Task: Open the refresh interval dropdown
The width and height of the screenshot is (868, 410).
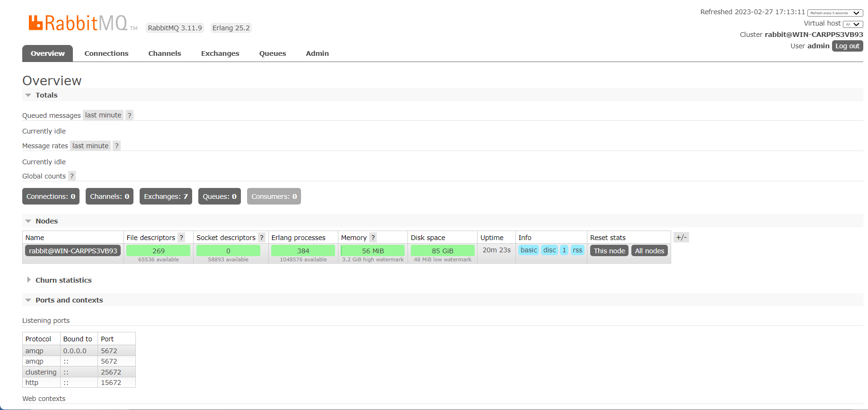Action: [835, 13]
